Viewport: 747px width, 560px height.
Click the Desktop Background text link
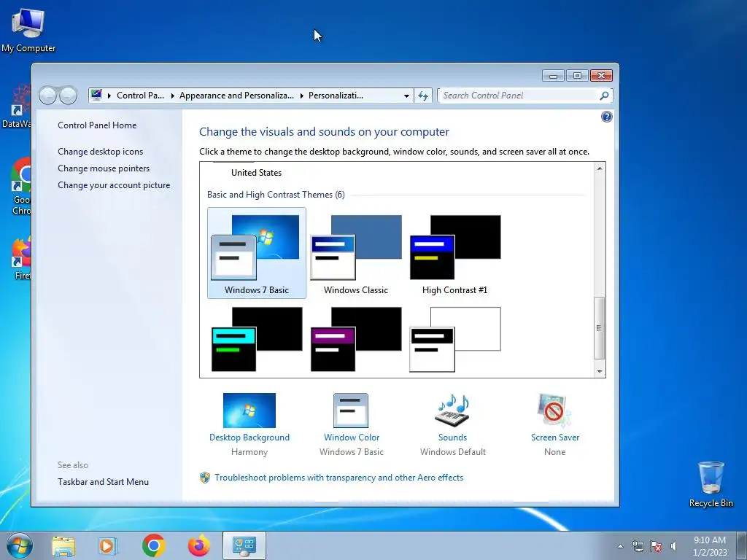click(249, 437)
